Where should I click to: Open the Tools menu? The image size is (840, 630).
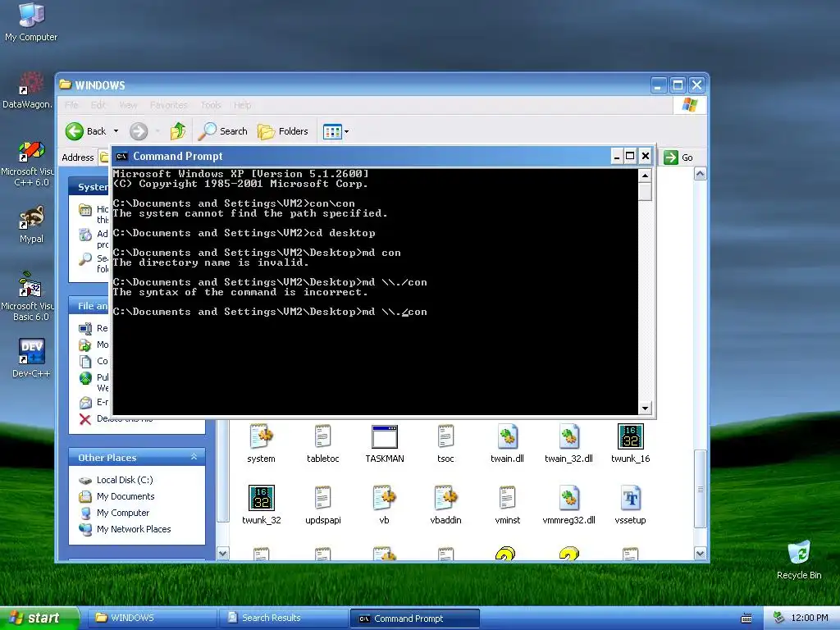tap(211, 105)
